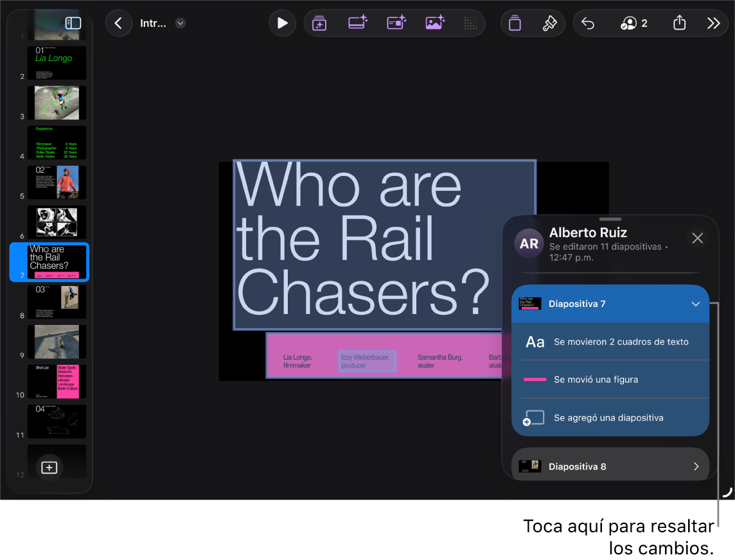This screenshot has width=735, height=560.
Task: Click 'Se agregó una diapositiva' activity entry
Action: (610, 418)
